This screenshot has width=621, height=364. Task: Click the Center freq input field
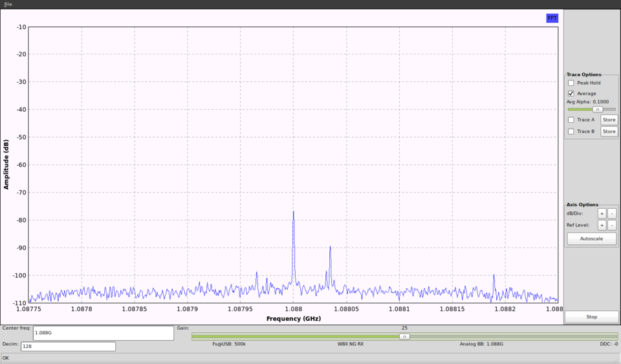point(103,333)
